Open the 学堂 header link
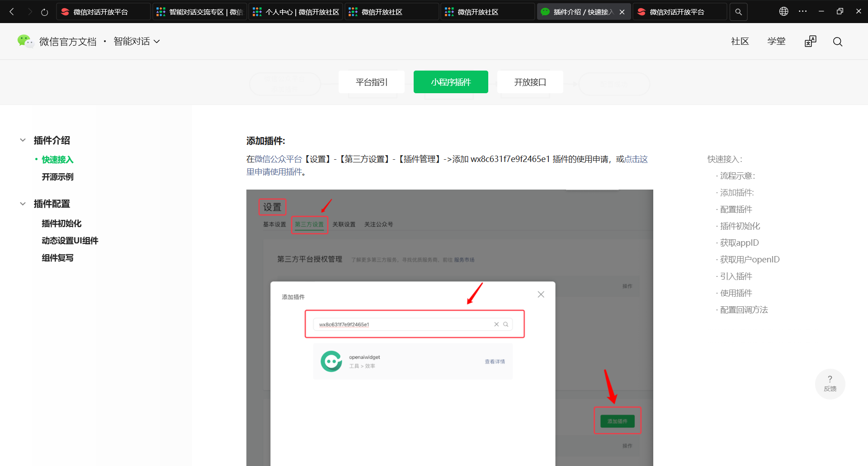 tap(776, 41)
